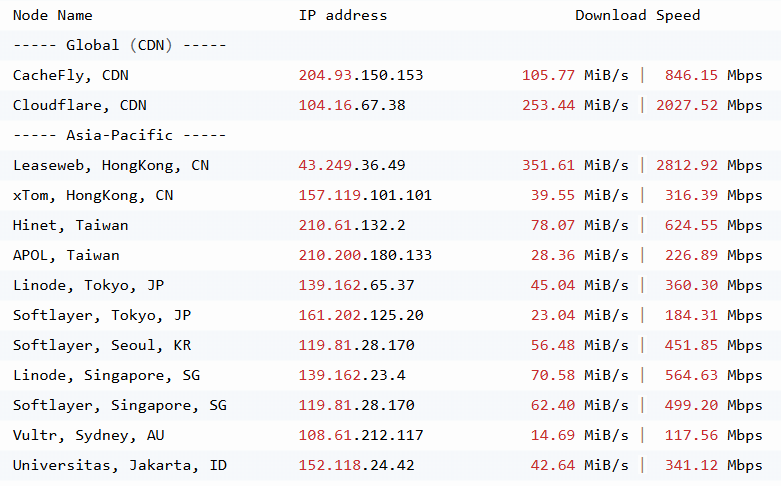Screen dimensions: 781x486
Task: Click the Node Name column header
Action: pyautogui.click(x=52, y=15)
